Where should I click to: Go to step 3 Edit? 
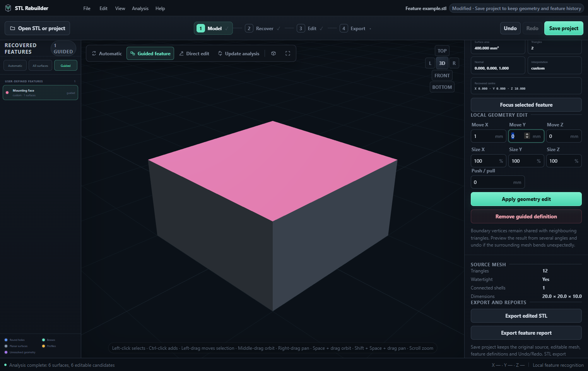tap(310, 28)
